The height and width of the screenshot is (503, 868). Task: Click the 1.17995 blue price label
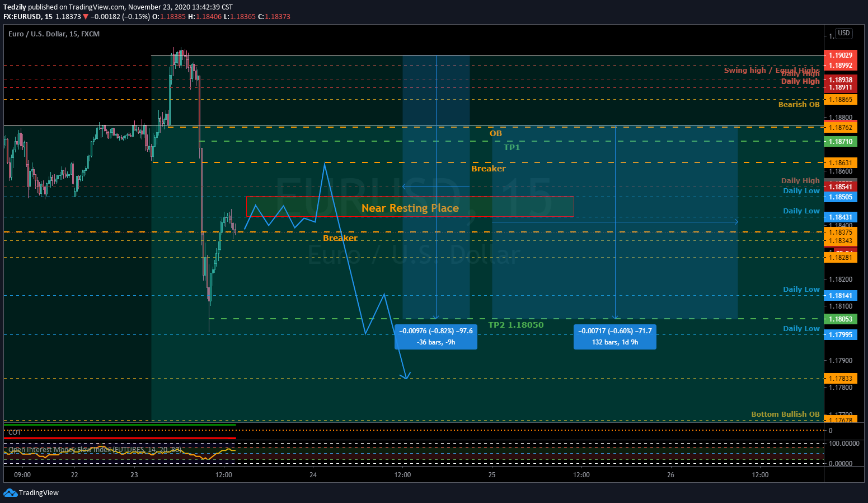pos(841,335)
